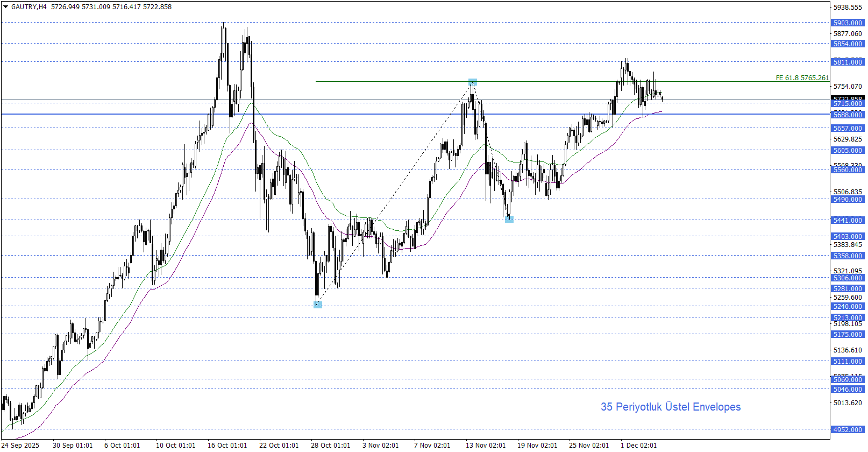This screenshot has width=868, height=452.
Task: Click the 5490.000 price level label
Action: 848,200
